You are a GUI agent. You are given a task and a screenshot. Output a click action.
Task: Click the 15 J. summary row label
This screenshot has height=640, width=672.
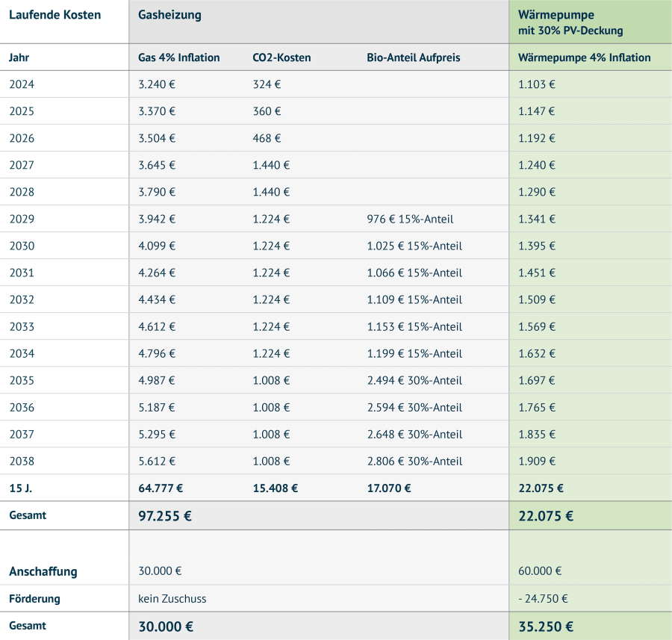point(20,488)
